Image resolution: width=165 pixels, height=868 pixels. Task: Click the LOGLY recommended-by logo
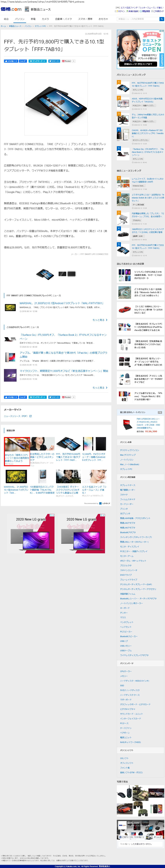[x=105, y=503]
